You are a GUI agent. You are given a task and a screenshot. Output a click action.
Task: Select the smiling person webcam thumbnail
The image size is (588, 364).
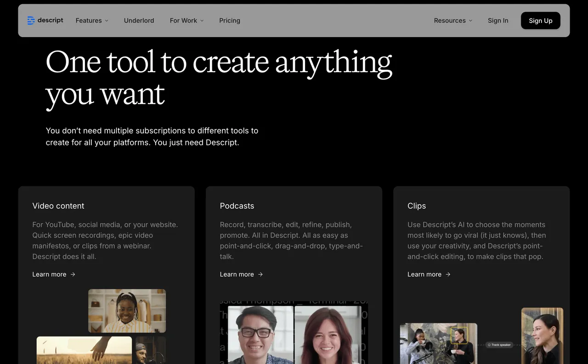coord(127,310)
